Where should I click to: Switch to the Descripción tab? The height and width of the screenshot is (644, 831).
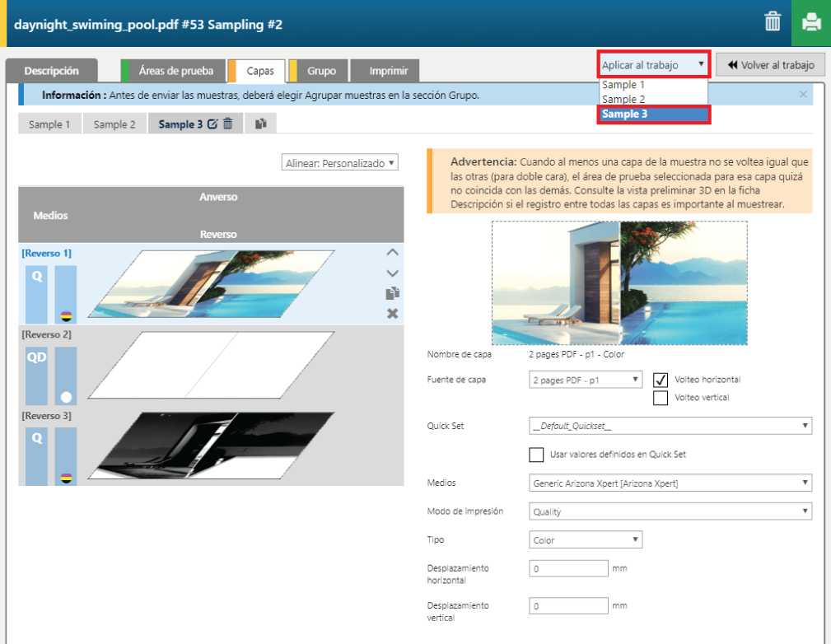51,71
